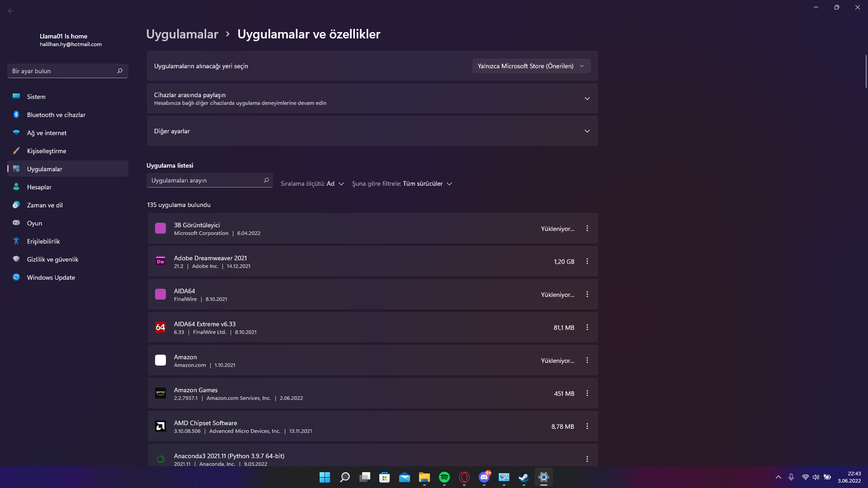
Task: Click the back arrow in title bar
Action: point(11,11)
